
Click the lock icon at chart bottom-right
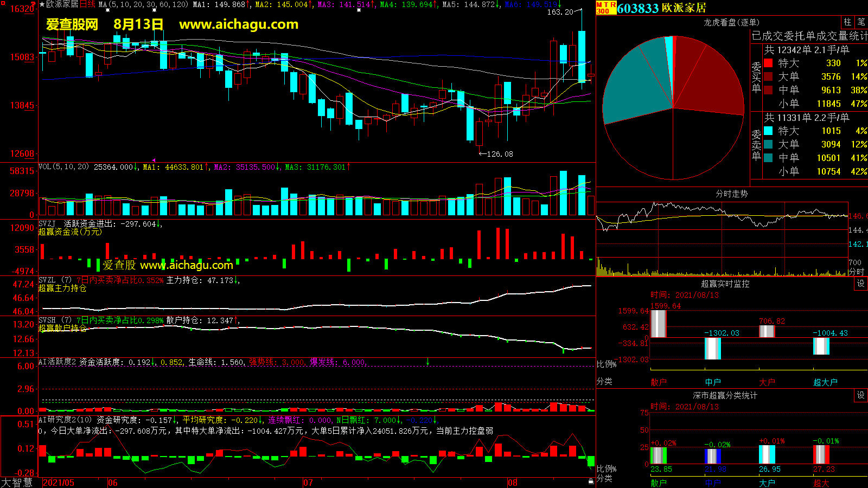(591, 481)
